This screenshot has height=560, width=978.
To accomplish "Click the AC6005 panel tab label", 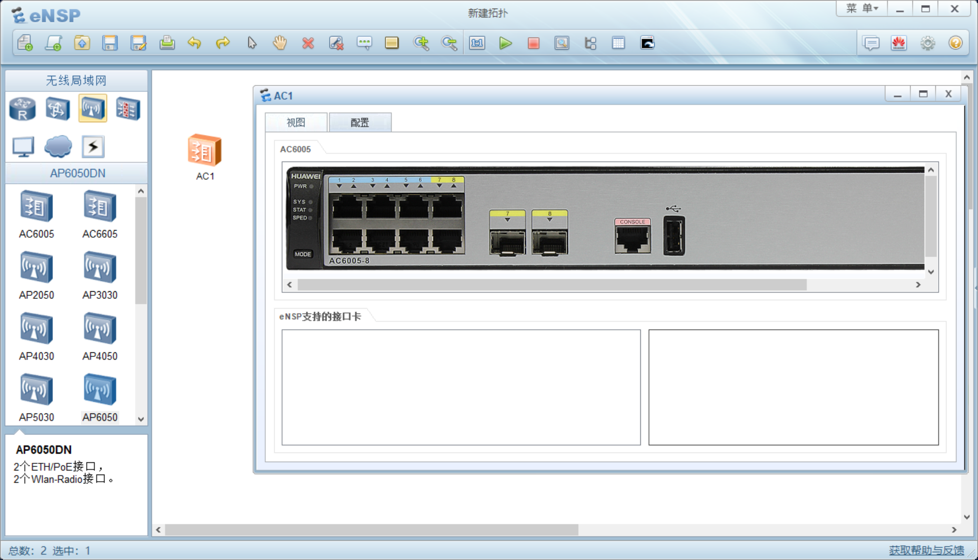I will 295,149.
